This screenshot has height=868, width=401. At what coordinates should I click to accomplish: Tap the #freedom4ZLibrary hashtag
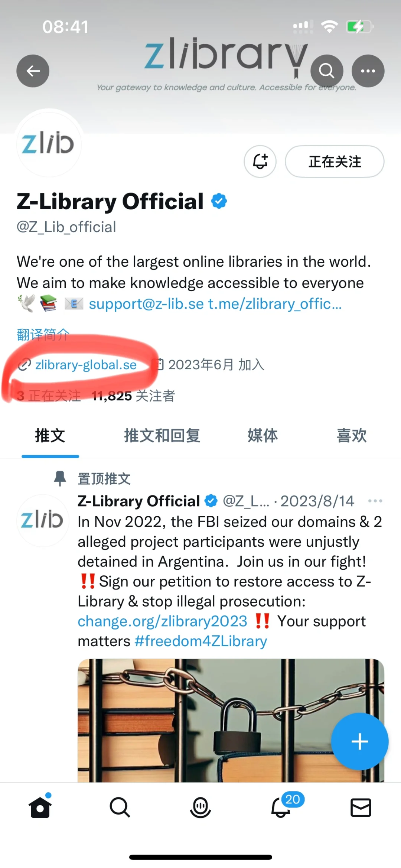click(x=201, y=641)
